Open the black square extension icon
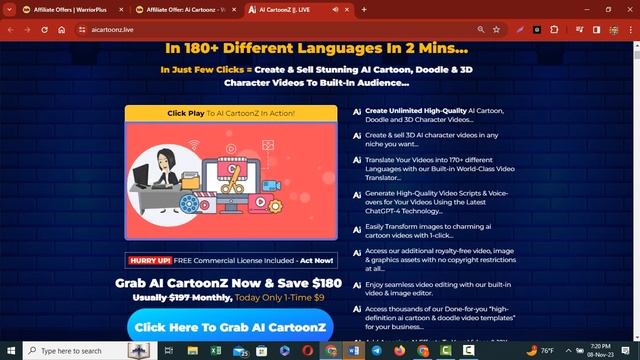The width and height of the screenshot is (640, 360). (x=537, y=29)
